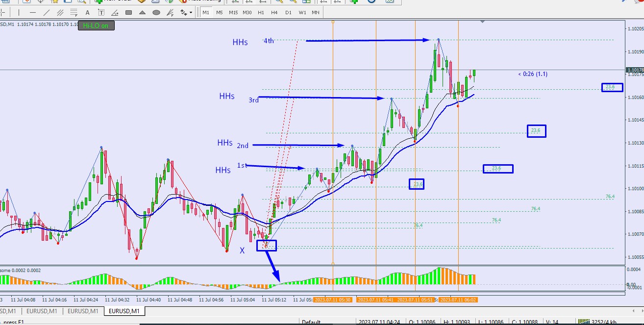Select the Fibonacci fan tool

coord(170,12)
